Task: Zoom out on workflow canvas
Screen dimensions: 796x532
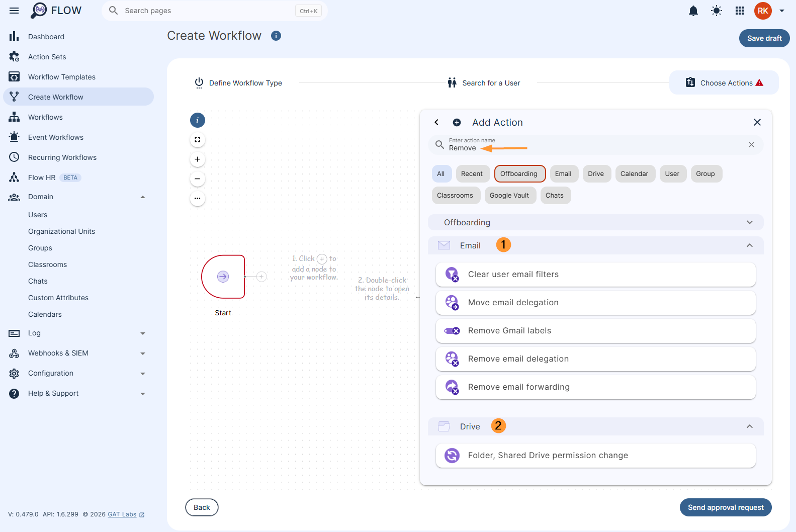Action: 198,179
